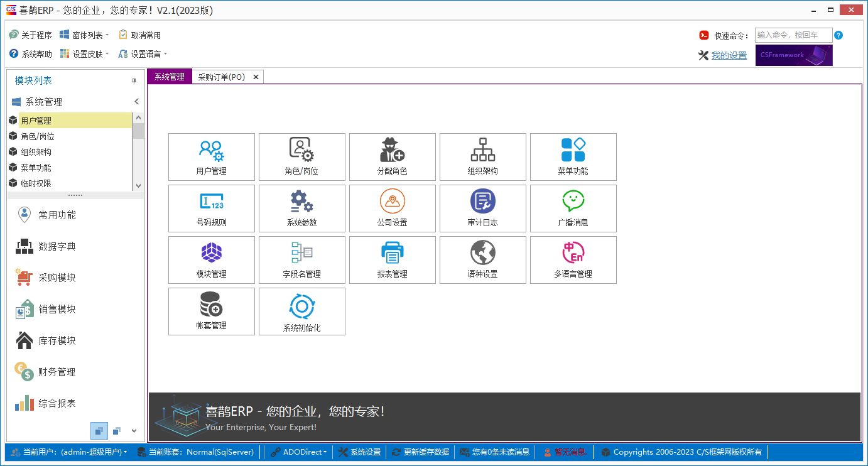This screenshot has width=868, height=466.
Task: Click the 取消常用 toolbar button
Action: (x=140, y=35)
